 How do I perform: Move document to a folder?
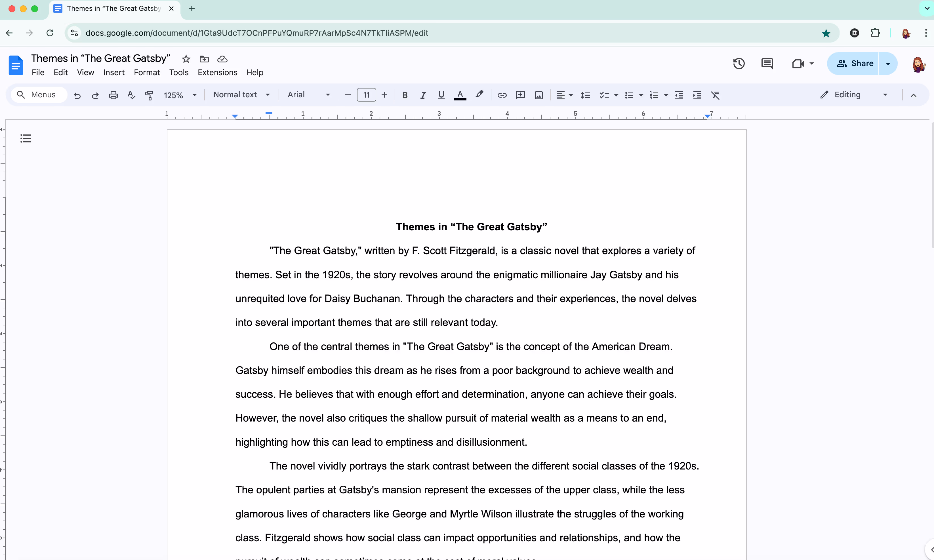coord(204,58)
